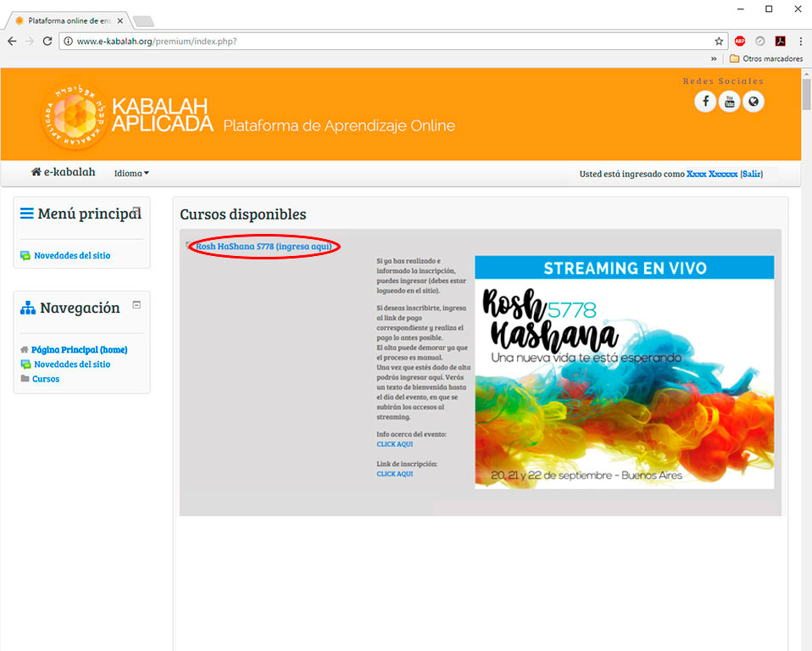The height and width of the screenshot is (651, 812).
Task: Open the Otros marcadores bookmarks folder
Action: [x=766, y=58]
